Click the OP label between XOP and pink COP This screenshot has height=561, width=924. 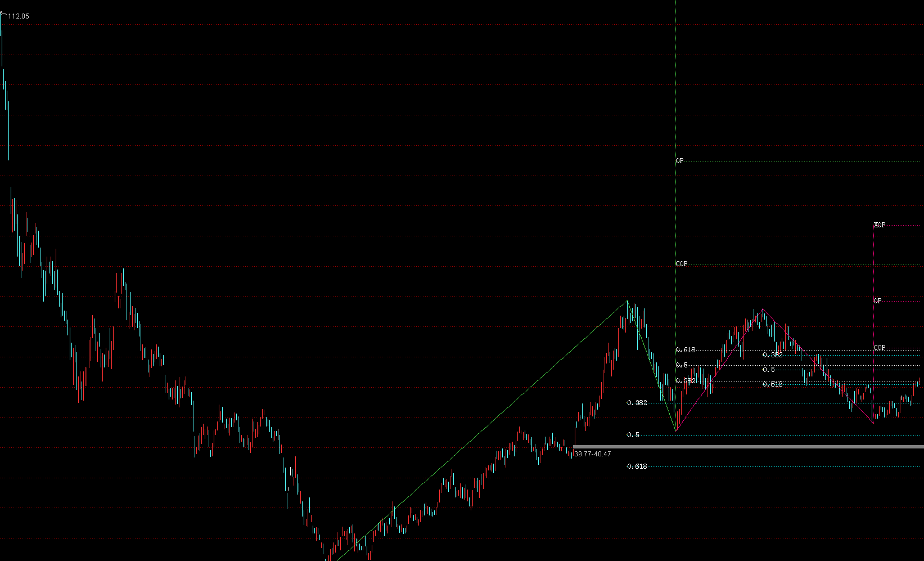(877, 301)
